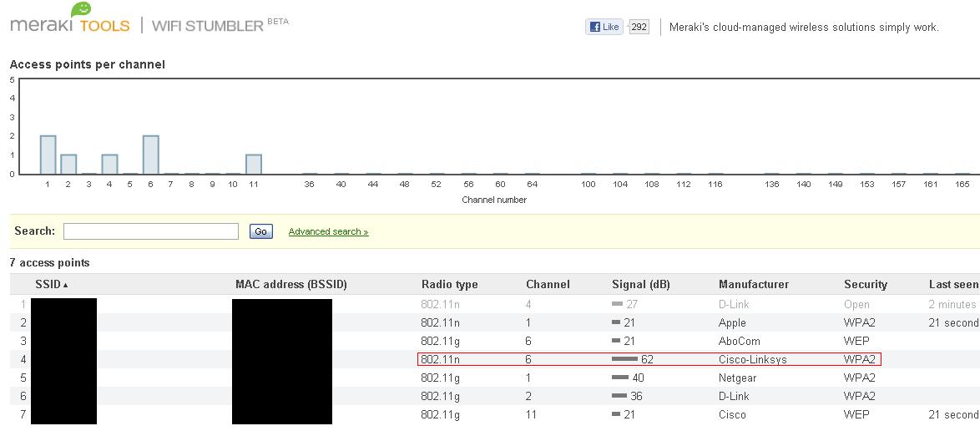Select the Apple manufacturer cell
980x431 pixels.
pos(733,322)
